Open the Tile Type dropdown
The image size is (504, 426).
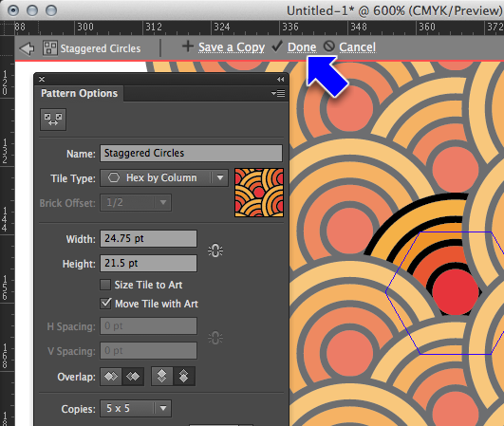coord(164,177)
